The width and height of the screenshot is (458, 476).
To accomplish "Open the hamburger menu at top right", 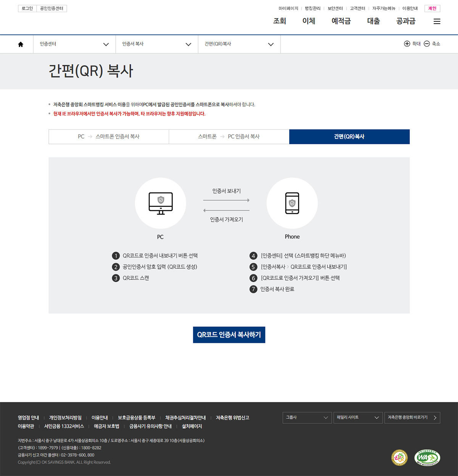I will tap(437, 21).
